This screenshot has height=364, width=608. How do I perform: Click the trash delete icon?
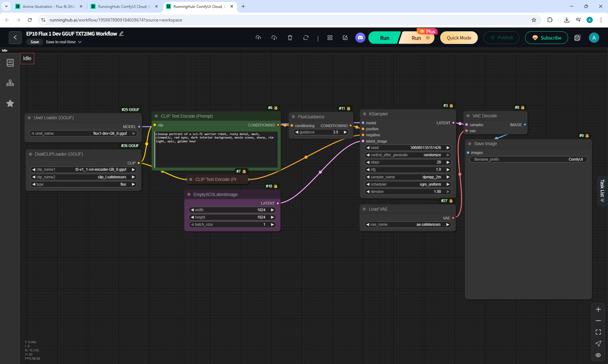(290, 38)
